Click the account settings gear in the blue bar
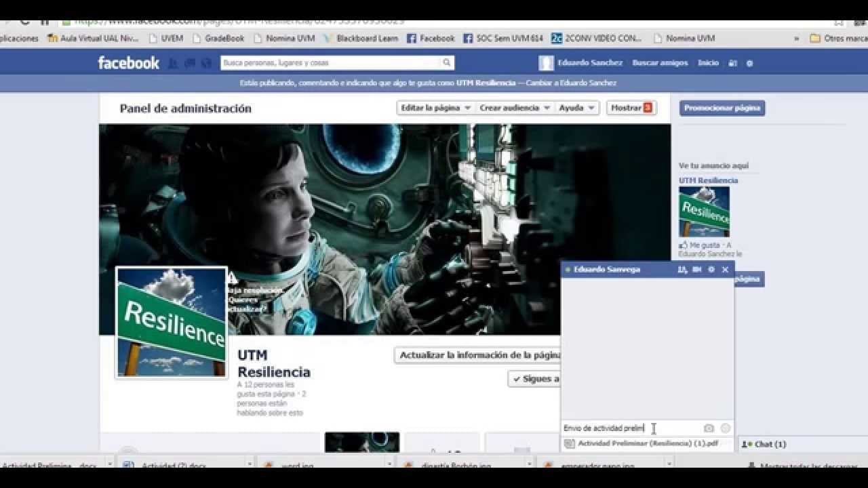 [x=749, y=63]
